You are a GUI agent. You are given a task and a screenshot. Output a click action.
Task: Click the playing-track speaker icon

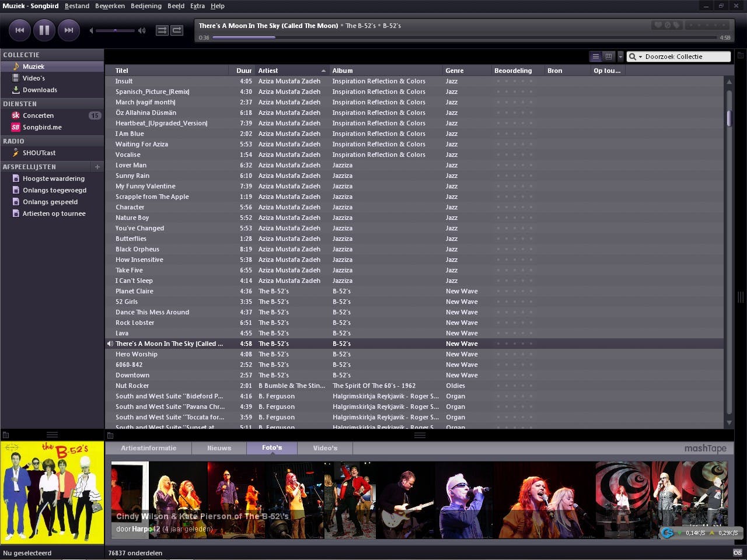110,344
